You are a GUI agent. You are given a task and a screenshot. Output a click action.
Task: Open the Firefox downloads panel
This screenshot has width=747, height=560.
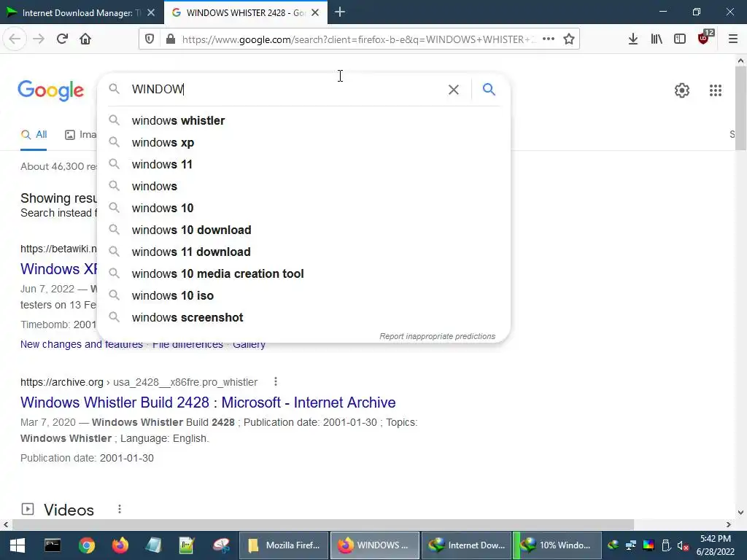pyautogui.click(x=633, y=39)
